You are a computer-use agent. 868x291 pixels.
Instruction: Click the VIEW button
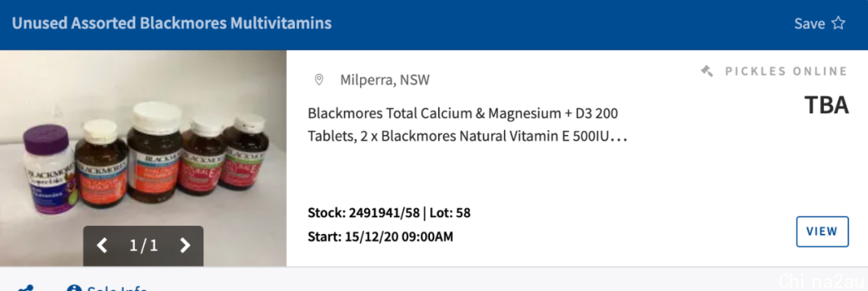(x=822, y=232)
